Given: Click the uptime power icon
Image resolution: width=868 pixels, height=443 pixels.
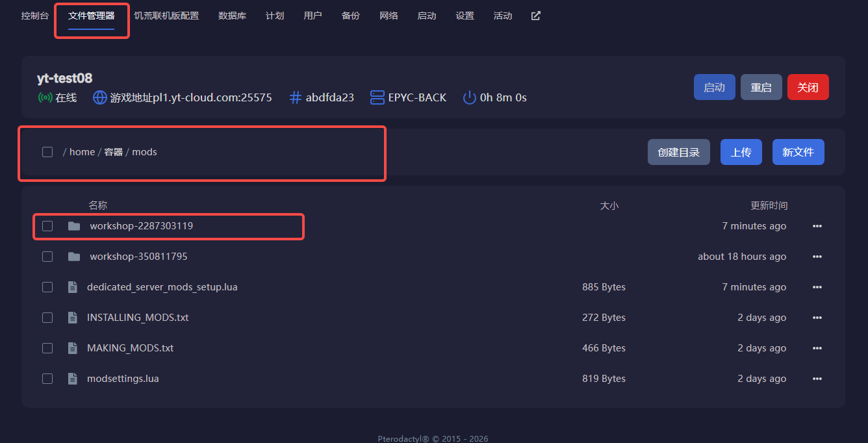Looking at the screenshot, I should click(x=469, y=97).
